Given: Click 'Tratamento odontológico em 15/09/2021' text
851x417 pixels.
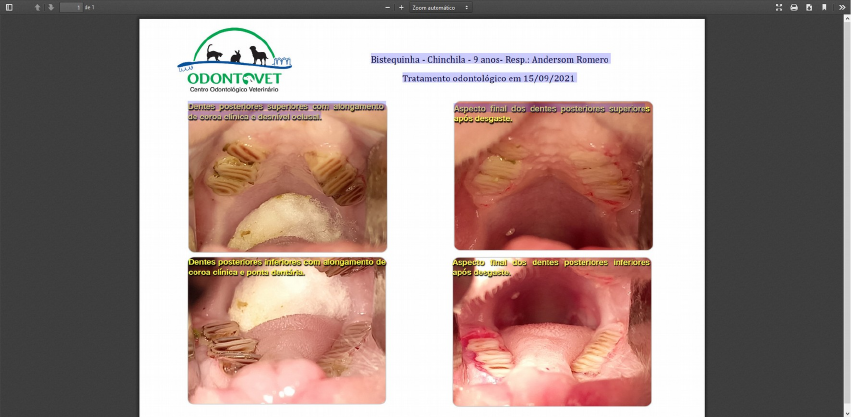Looking at the screenshot, I should pyautogui.click(x=489, y=78).
